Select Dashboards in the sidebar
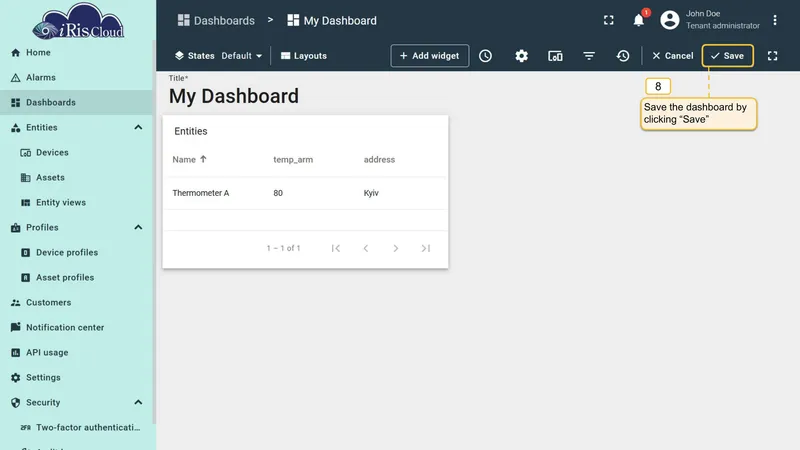 [76, 103]
